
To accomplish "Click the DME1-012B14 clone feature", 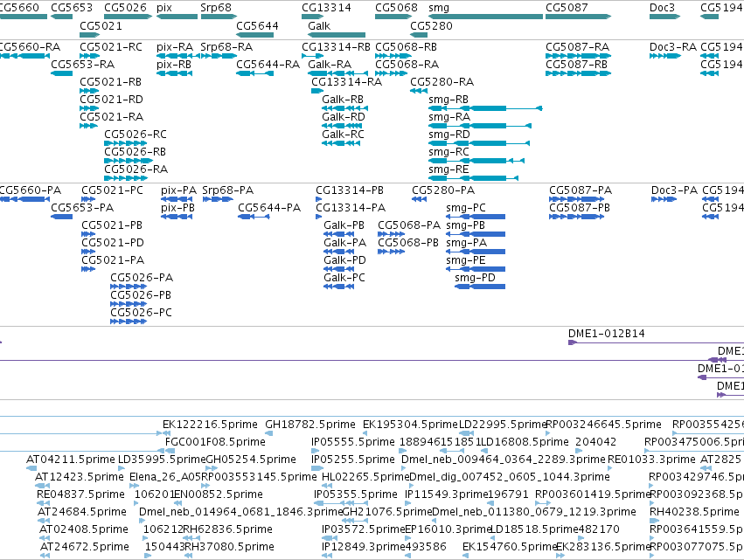I will [657, 342].
